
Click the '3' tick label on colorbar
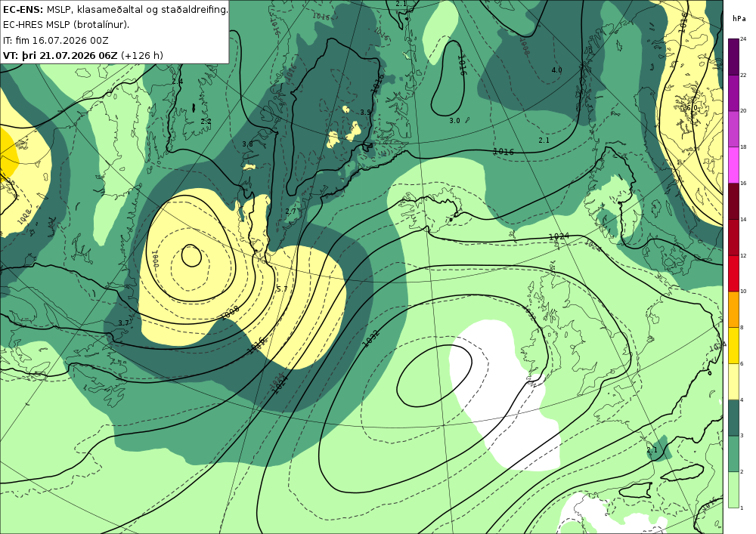pos(742,436)
